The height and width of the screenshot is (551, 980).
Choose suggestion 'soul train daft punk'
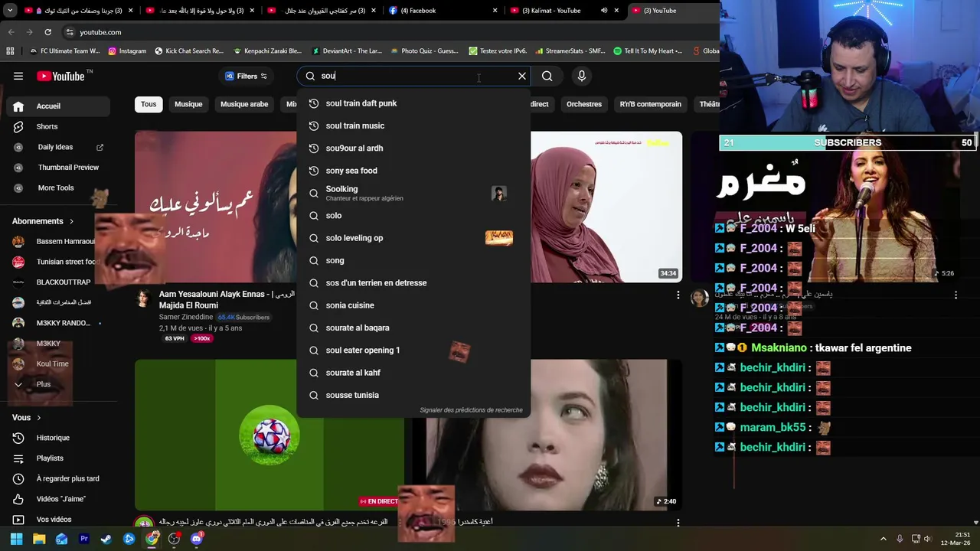click(413, 103)
